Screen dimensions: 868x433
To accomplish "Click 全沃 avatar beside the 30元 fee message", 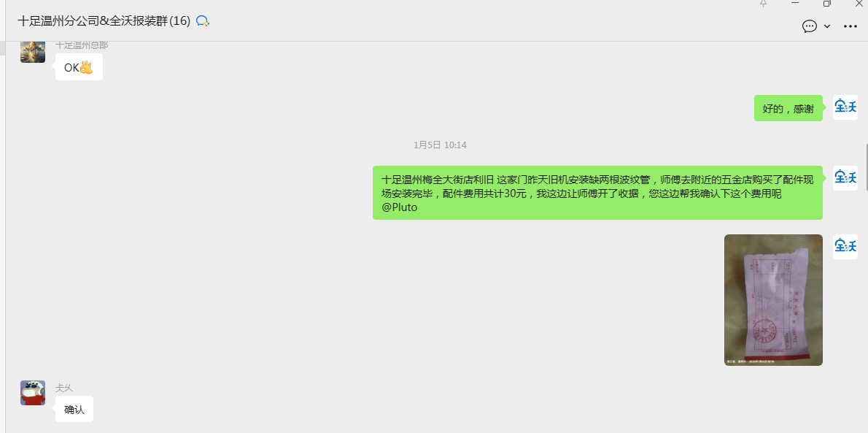I will pyautogui.click(x=845, y=177).
